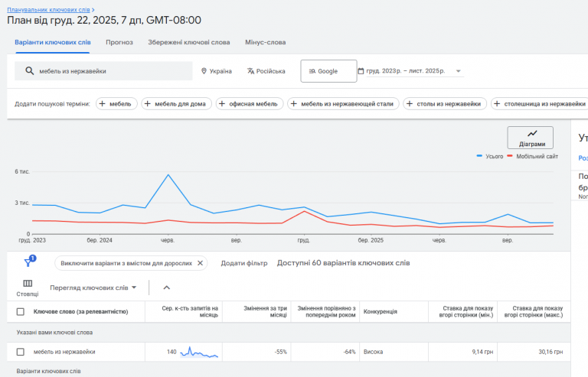
Task: Switch to Варіанти ключових слів tab
Action: click(53, 42)
